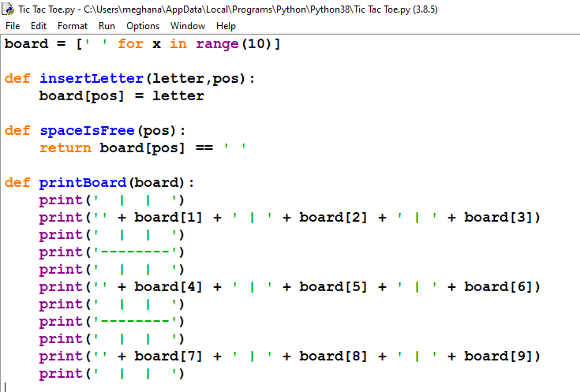The image size is (580, 392).
Task: Click the function name printBoard
Action: click(83, 183)
